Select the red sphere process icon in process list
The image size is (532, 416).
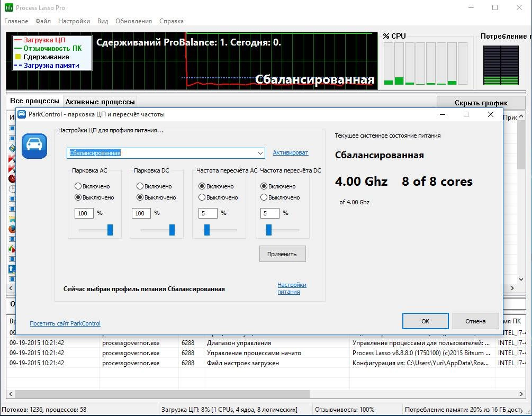pos(12,179)
